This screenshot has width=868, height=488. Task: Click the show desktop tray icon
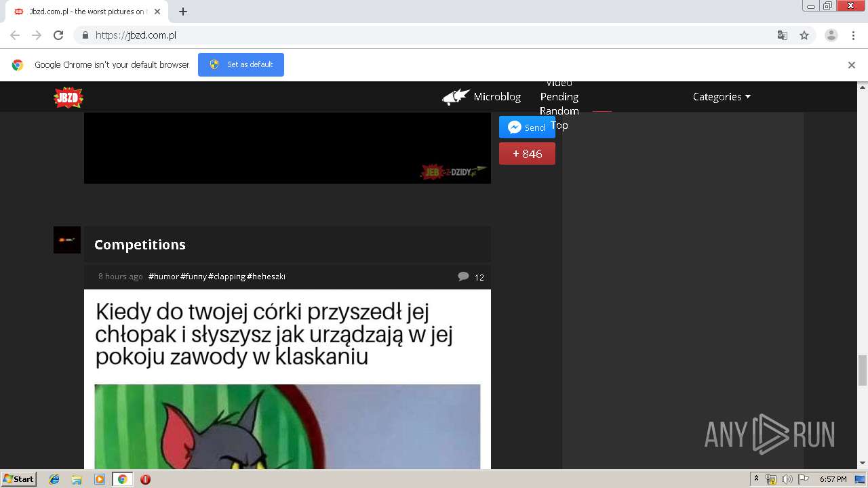coord(860,479)
